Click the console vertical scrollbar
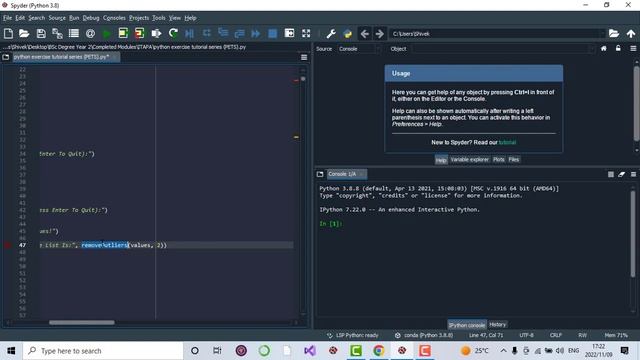Viewport: 640px width, 360px height. pyautogui.click(x=633, y=233)
